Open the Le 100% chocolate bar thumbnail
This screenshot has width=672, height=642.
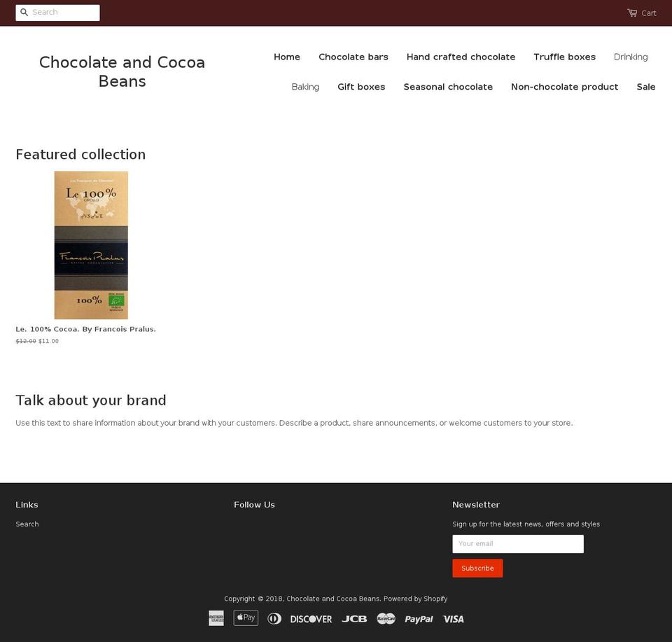point(91,245)
